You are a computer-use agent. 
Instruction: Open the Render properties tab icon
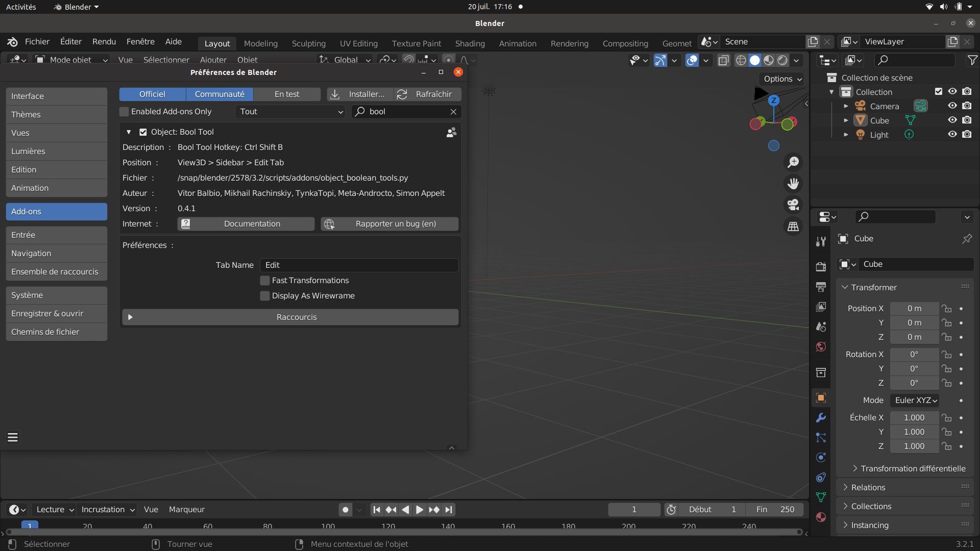point(821,267)
